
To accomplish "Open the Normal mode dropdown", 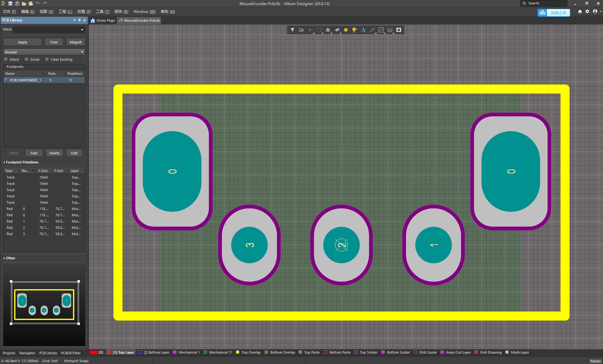I will 44,52.
